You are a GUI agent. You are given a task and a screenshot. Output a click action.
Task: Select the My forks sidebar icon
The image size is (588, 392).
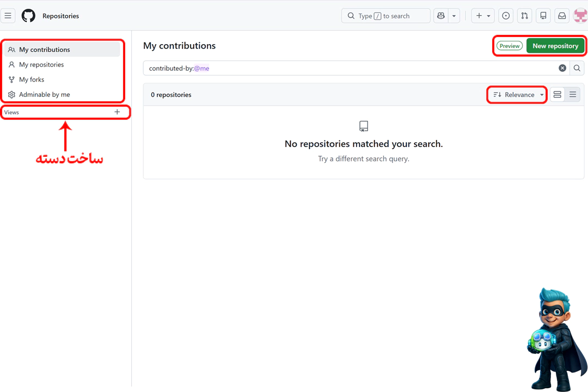pyautogui.click(x=11, y=79)
